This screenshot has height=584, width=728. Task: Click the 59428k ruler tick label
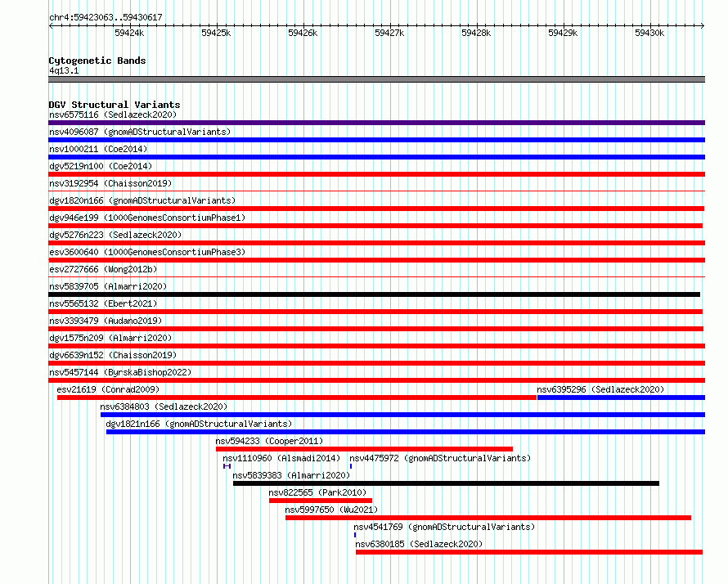pyautogui.click(x=476, y=33)
